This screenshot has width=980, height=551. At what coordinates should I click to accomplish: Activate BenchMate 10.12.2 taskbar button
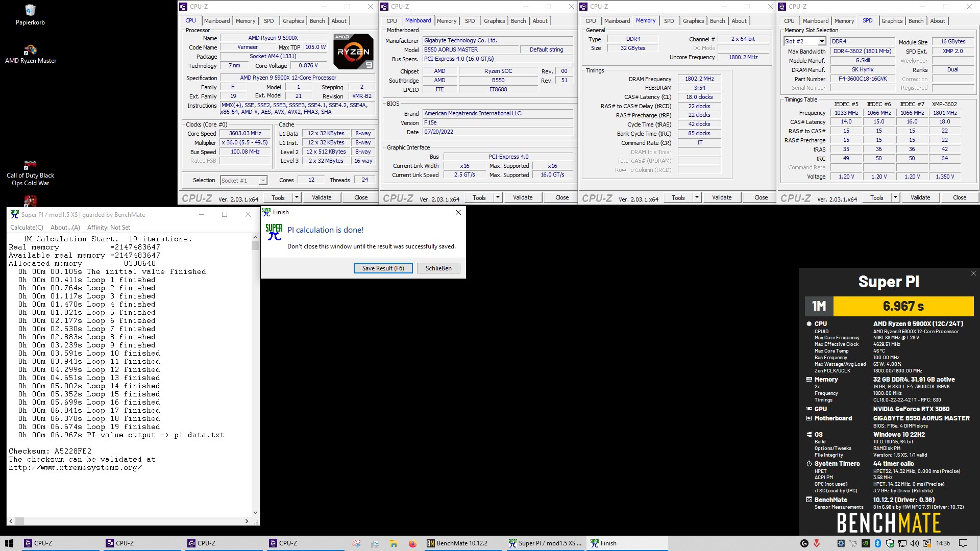[x=463, y=543]
